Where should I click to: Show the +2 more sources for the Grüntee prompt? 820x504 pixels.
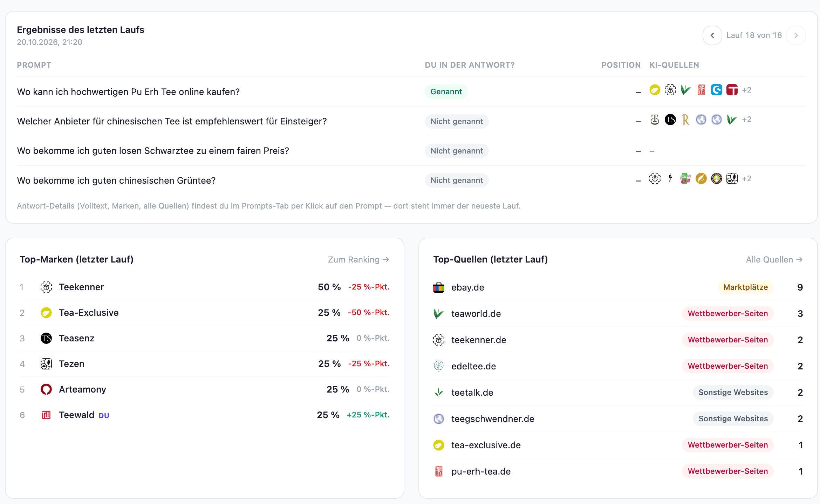pos(747,179)
